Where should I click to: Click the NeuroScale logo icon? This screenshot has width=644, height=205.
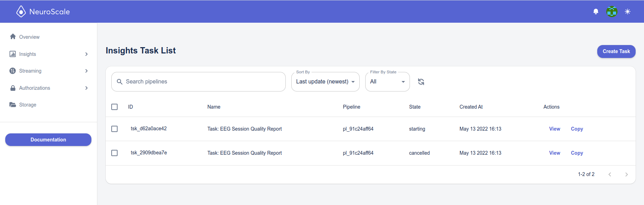click(x=21, y=12)
